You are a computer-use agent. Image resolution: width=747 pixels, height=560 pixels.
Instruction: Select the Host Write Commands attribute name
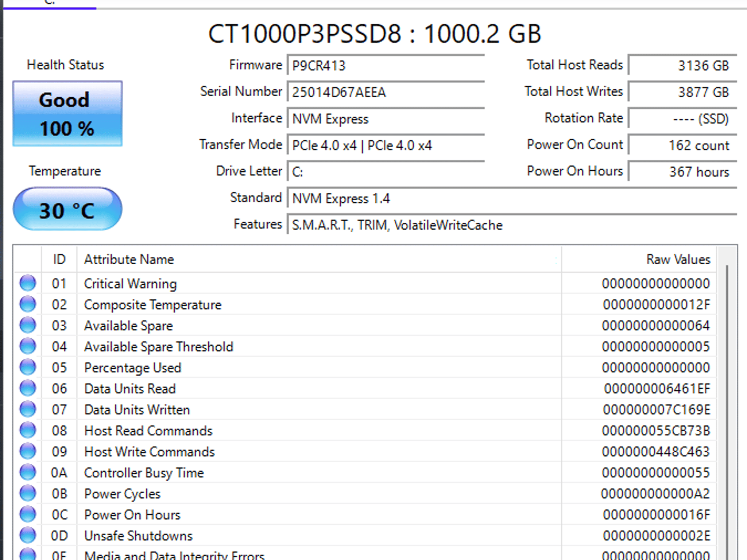point(149,452)
